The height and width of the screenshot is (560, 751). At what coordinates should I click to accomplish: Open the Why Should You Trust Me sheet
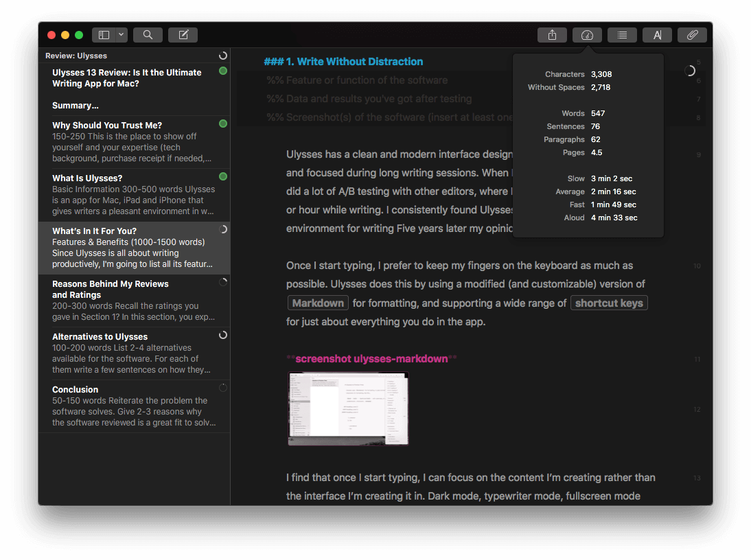[134, 142]
